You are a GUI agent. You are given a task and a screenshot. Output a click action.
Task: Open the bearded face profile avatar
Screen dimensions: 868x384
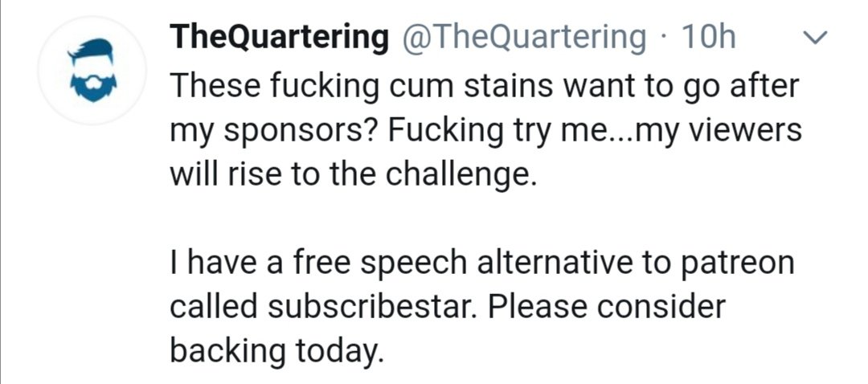tap(92, 70)
